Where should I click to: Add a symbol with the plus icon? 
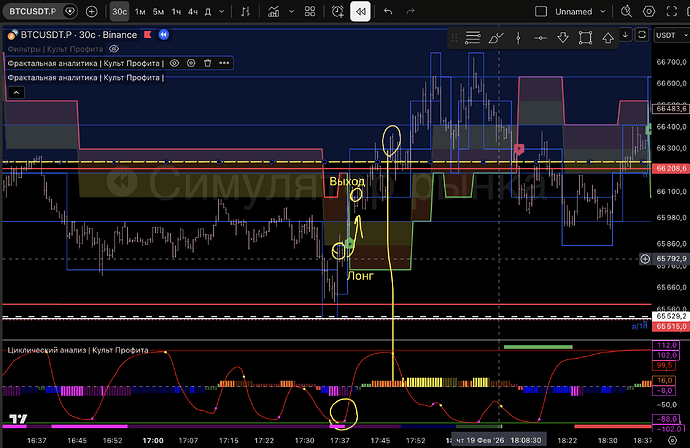pyautogui.click(x=92, y=12)
